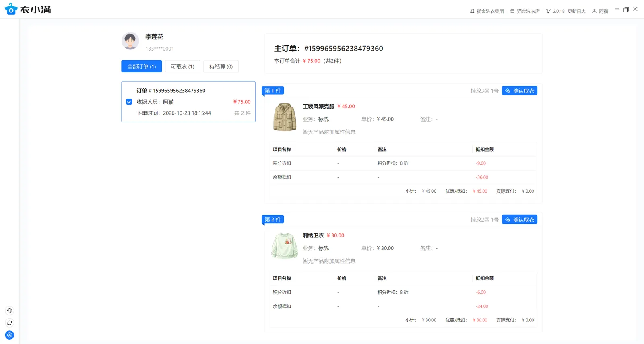Click the -24.00 balance deduction amount

click(482, 307)
